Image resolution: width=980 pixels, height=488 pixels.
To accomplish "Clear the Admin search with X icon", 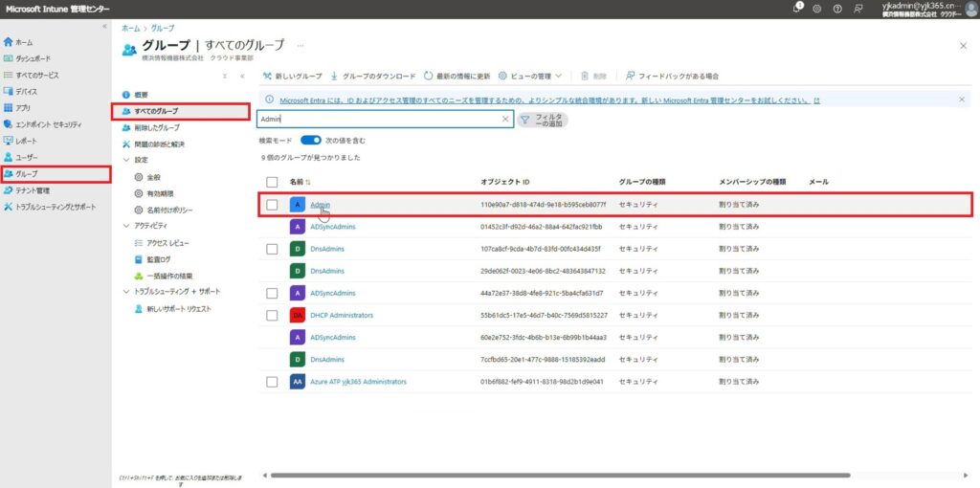I will [x=505, y=120].
